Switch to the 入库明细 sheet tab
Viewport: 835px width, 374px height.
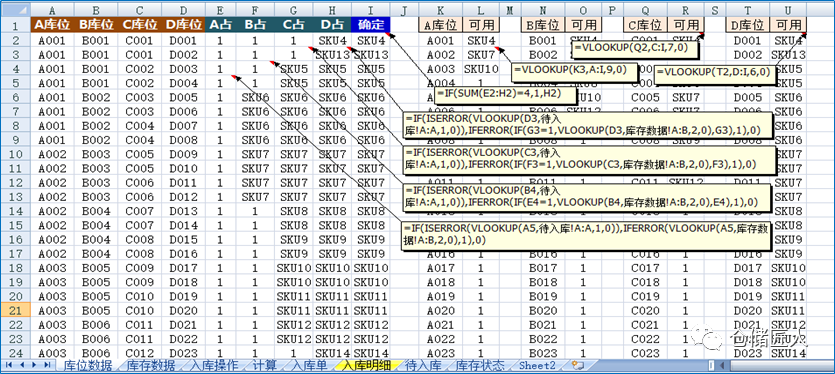coord(366,365)
